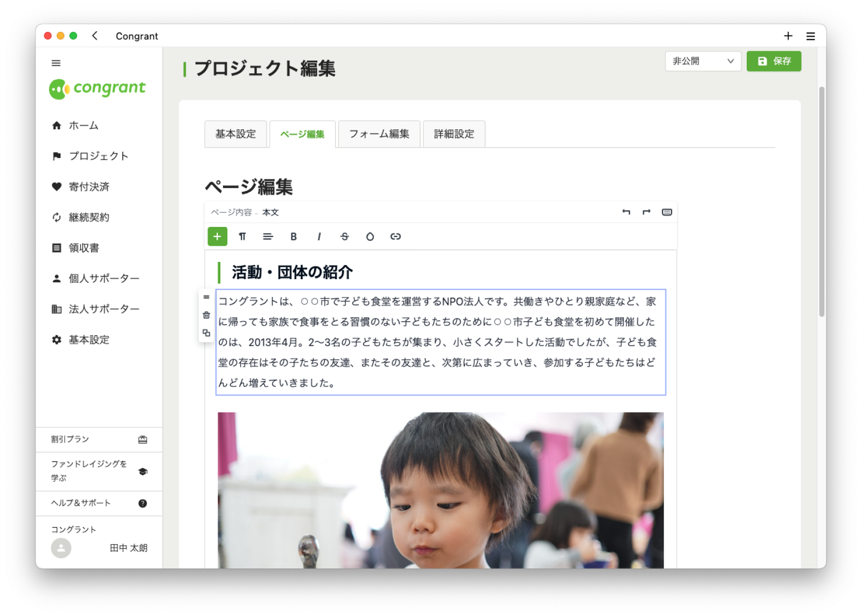
Task: Delete the selected block with trash icon
Action: tap(206, 315)
